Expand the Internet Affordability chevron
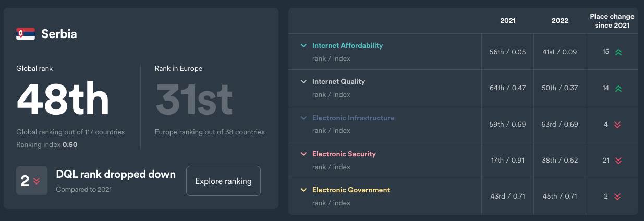 pyautogui.click(x=303, y=45)
